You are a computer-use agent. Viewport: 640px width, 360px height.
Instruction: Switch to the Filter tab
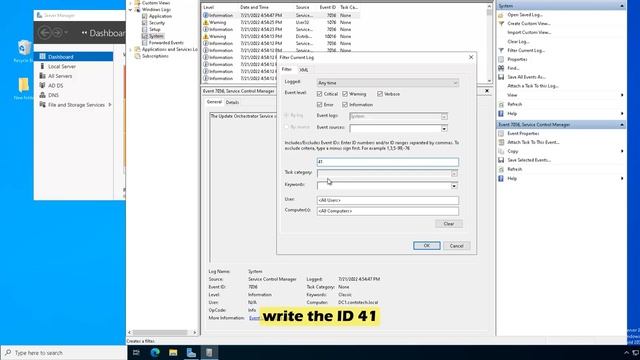coord(287,70)
